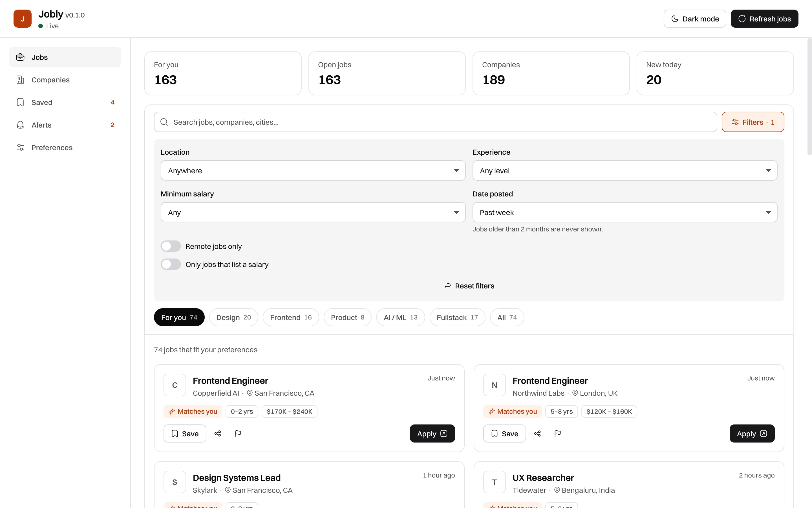Toggle Remote jobs only switch
This screenshot has height=508, width=812.
pyautogui.click(x=171, y=246)
